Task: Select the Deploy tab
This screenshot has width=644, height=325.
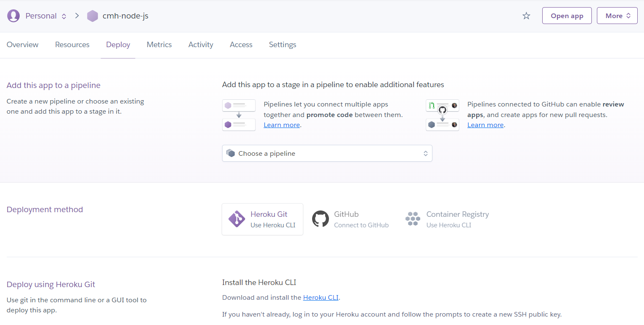Action: tap(118, 45)
